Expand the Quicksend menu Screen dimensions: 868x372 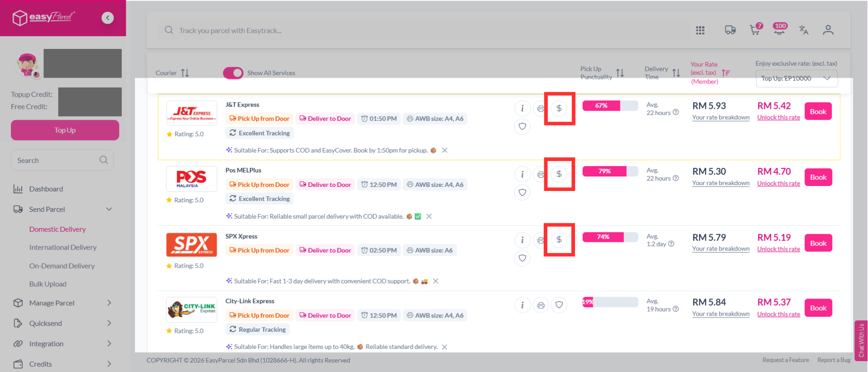[x=109, y=323]
